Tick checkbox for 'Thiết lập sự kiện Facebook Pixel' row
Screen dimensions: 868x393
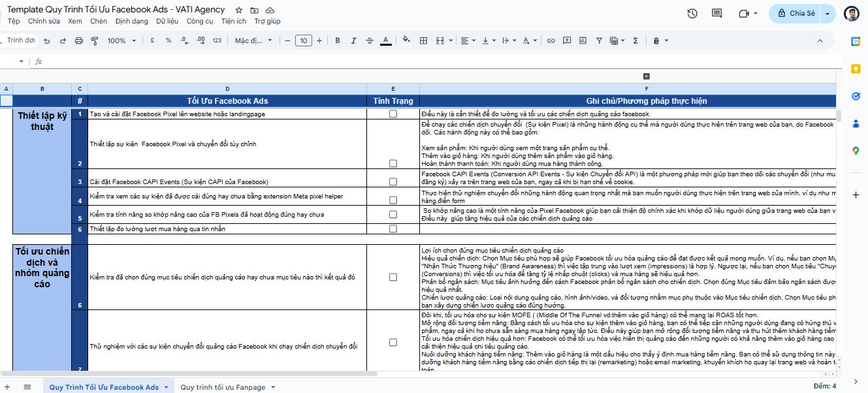tap(393, 164)
